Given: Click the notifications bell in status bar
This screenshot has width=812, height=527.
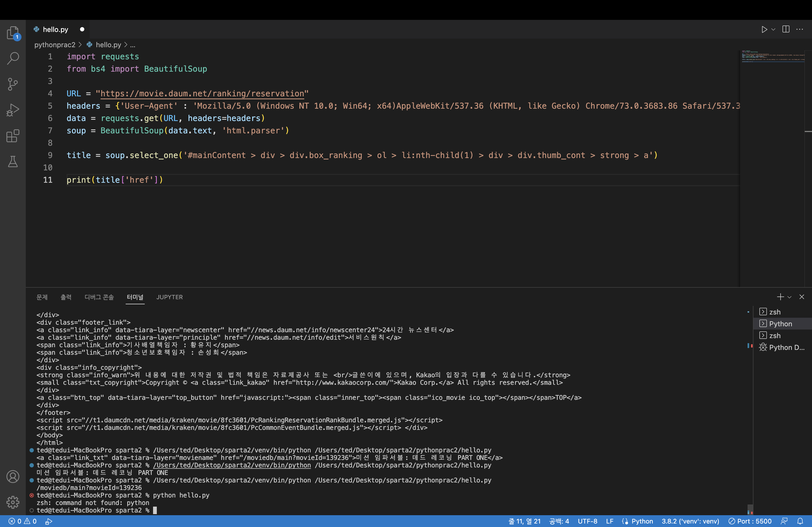Looking at the screenshot, I should click(x=800, y=521).
